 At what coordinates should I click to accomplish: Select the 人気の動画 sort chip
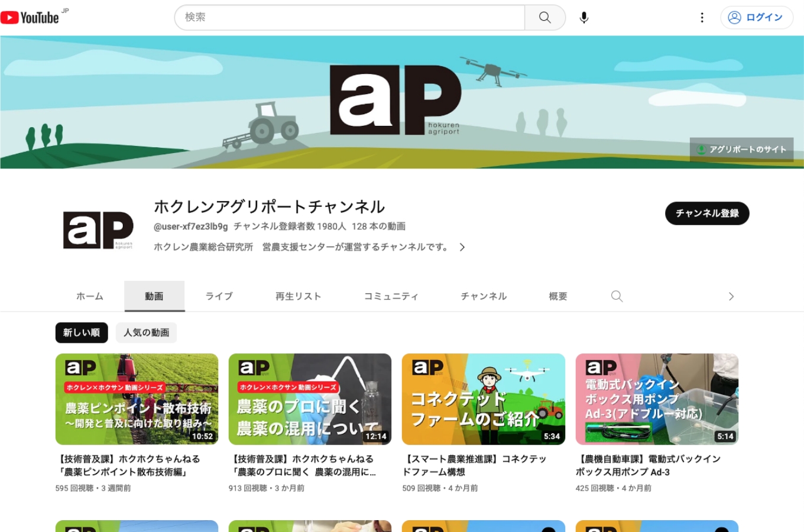click(x=146, y=333)
